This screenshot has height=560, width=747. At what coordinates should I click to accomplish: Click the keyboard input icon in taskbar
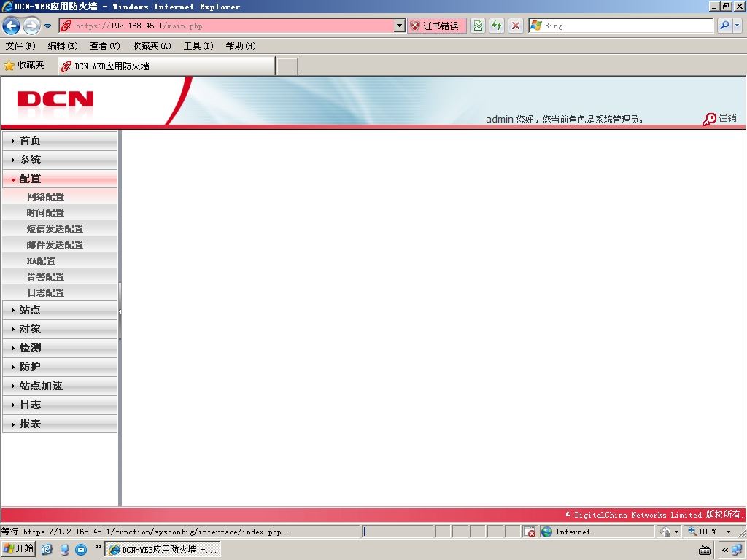click(x=705, y=550)
